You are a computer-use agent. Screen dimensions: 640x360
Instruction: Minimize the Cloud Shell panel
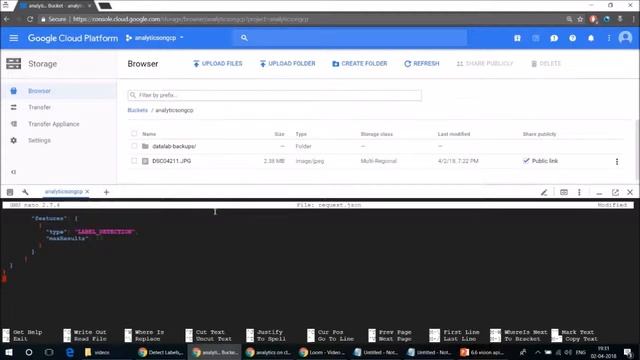click(599, 193)
